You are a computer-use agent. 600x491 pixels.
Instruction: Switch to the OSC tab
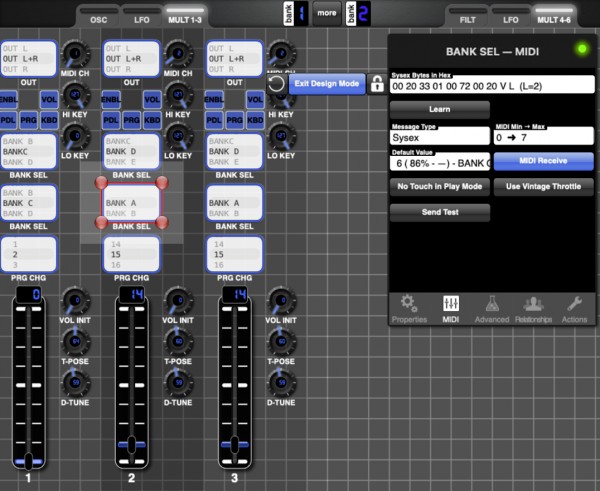(x=99, y=16)
